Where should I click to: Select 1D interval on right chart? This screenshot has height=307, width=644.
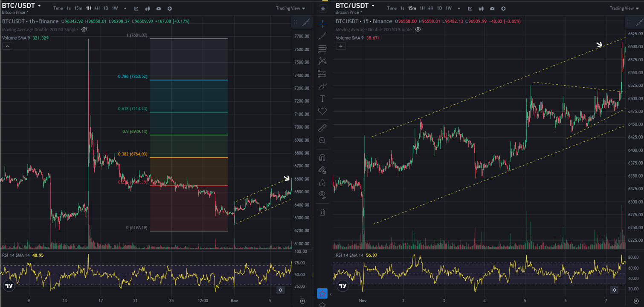pyautogui.click(x=440, y=9)
